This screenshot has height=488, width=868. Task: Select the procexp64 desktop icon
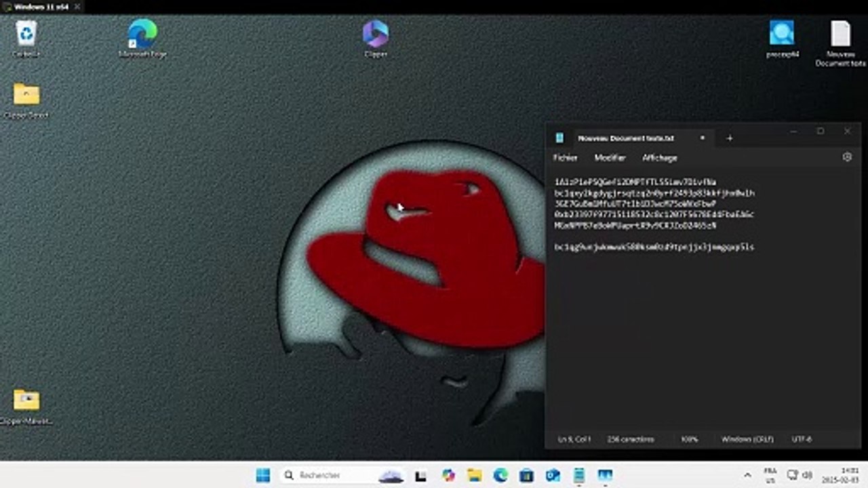click(782, 39)
